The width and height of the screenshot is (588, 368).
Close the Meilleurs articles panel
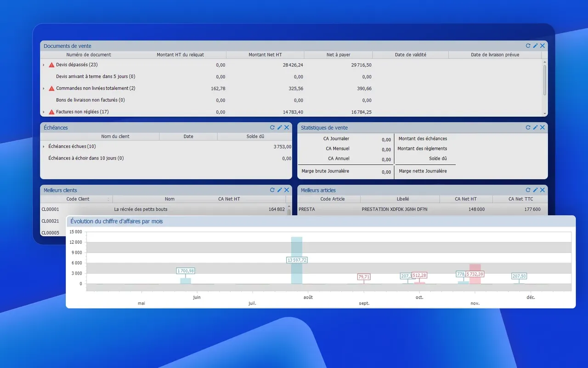(x=543, y=190)
